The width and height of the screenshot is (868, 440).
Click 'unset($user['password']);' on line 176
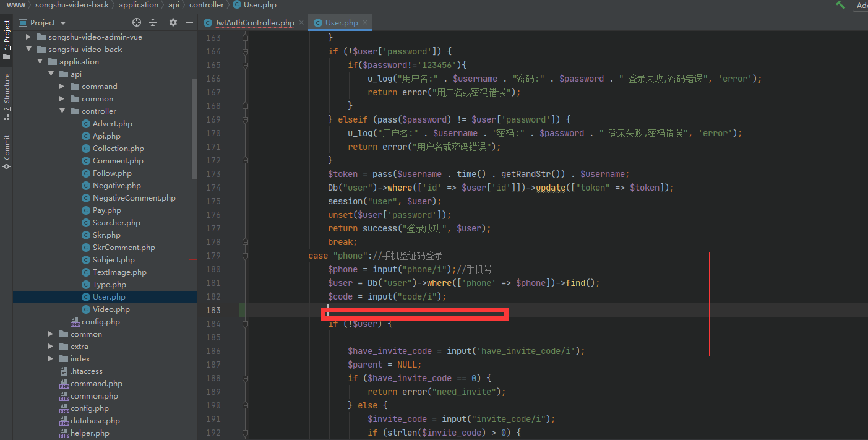tap(390, 215)
